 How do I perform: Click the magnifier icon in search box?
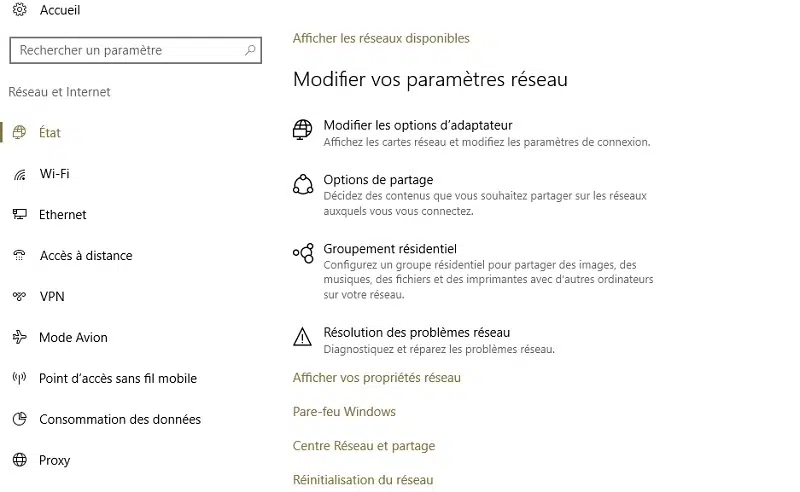(x=250, y=50)
